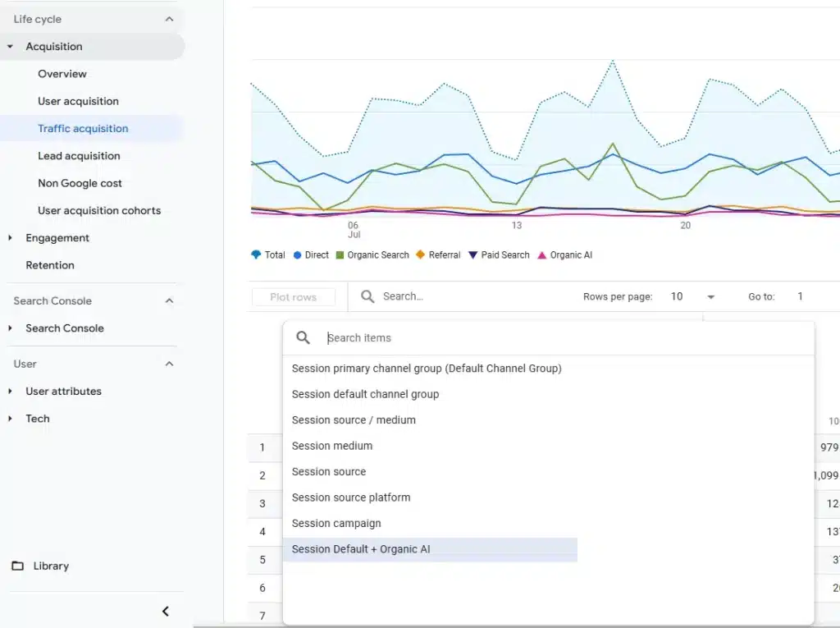The height and width of the screenshot is (628, 840).
Task: Collapse the Search Console section
Action: tap(169, 300)
